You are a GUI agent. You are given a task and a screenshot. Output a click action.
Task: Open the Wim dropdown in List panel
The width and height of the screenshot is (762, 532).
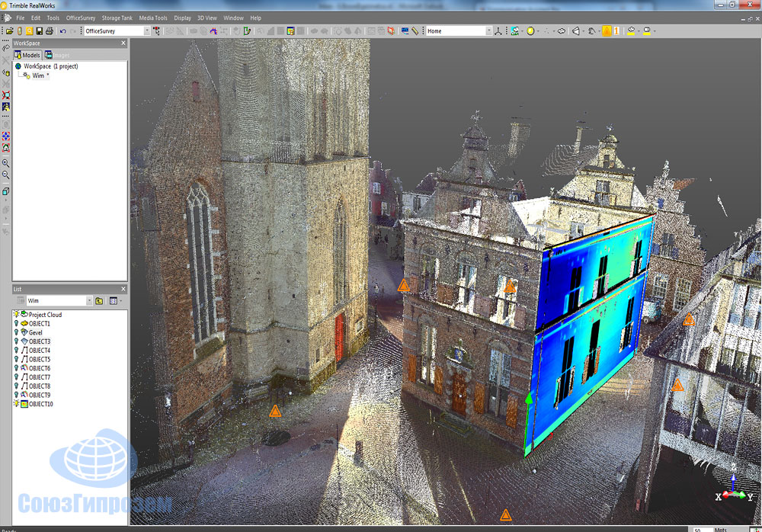(89, 301)
